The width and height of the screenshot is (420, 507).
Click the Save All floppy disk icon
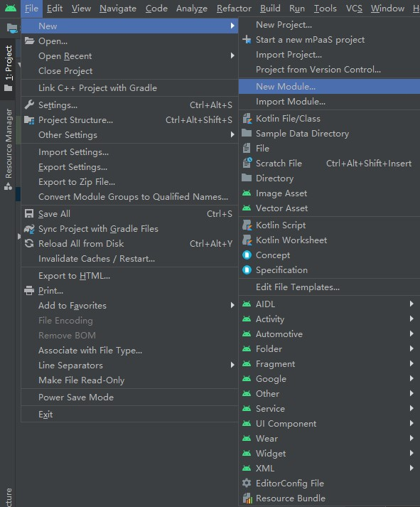pos(29,214)
